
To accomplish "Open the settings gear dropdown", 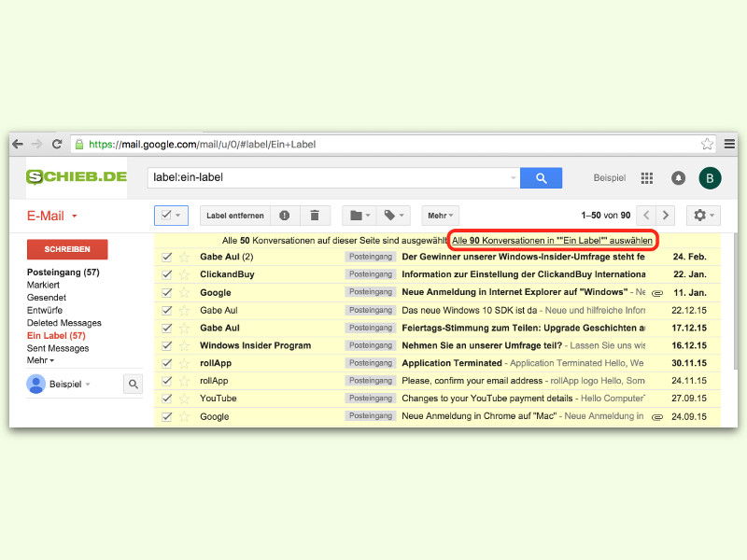I will [x=703, y=216].
